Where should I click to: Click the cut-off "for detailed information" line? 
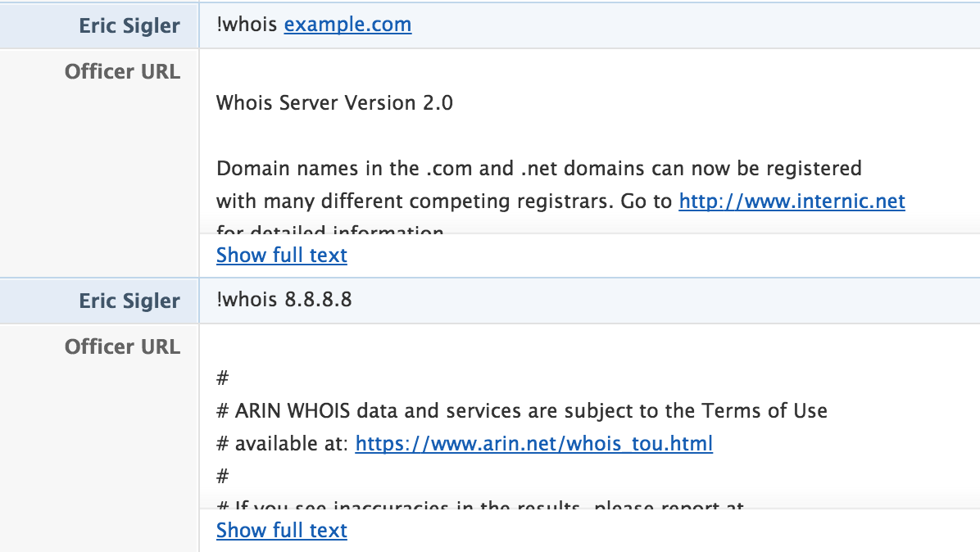click(x=329, y=229)
